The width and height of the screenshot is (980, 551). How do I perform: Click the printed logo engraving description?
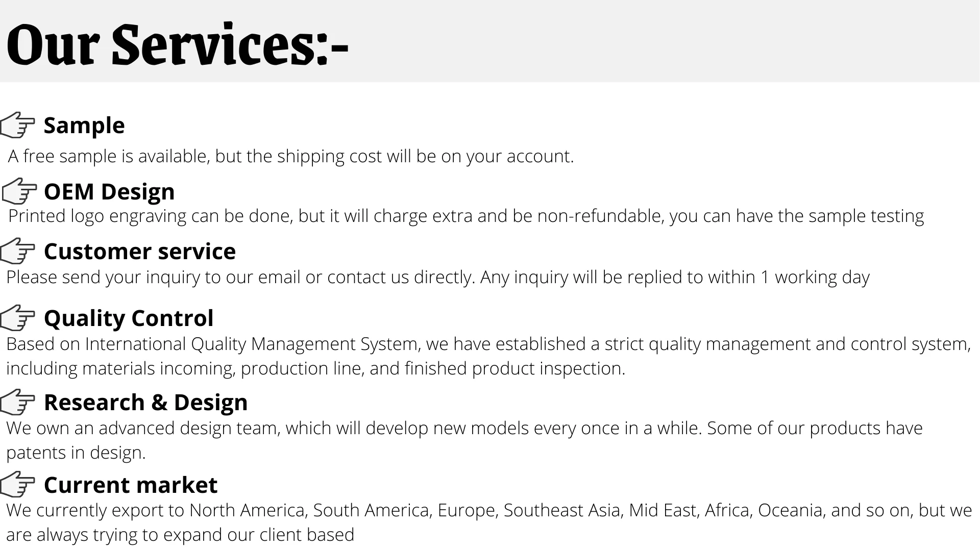pyautogui.click(x=466, y=216)
